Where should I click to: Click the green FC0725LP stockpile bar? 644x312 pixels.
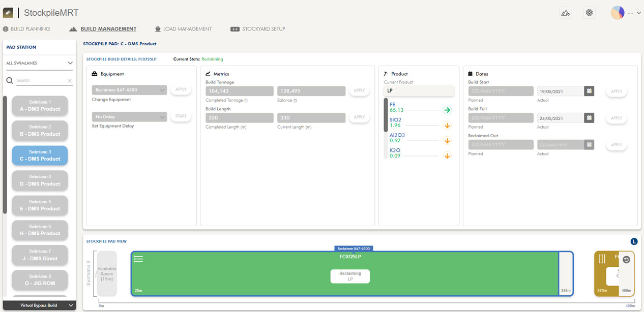(254, 285)
